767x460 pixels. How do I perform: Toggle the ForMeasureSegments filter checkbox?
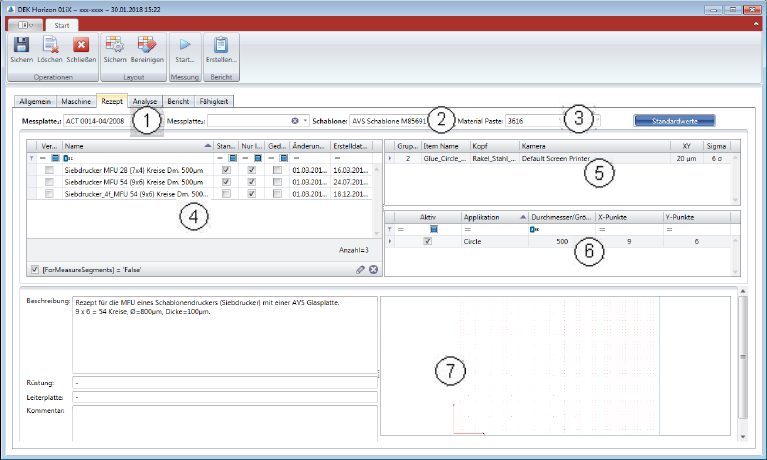coord(35,269)
